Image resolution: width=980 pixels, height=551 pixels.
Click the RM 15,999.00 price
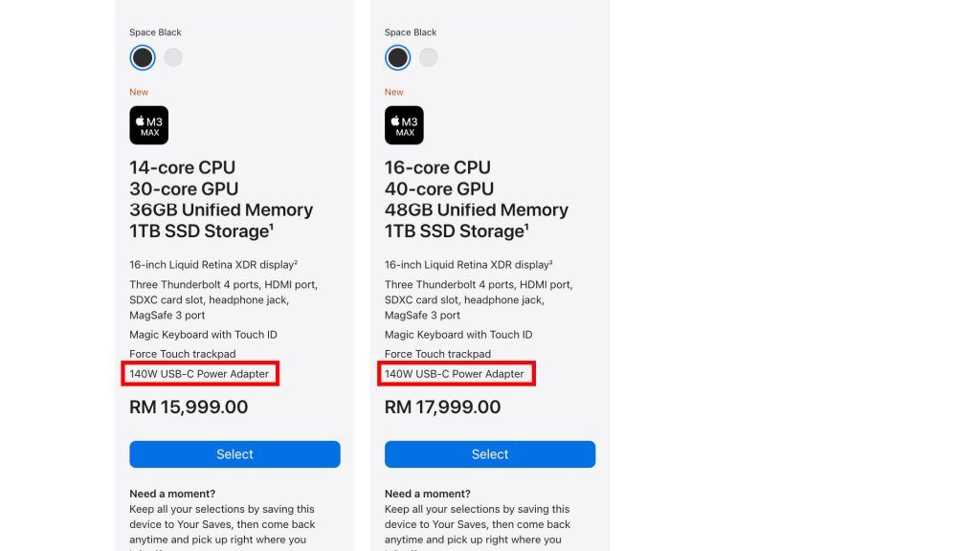pos(189,407)
